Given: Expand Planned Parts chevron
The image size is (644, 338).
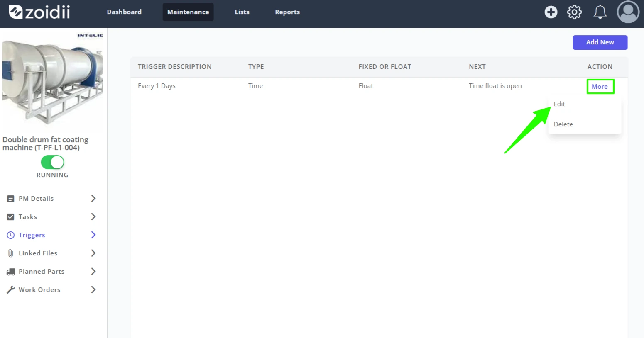Looking at the screenshot, I should 93,272.
